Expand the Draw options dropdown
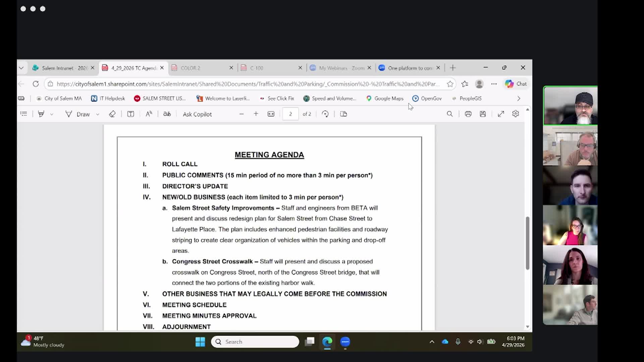Viewport: 644px width, 362px height. coord(98,114)
